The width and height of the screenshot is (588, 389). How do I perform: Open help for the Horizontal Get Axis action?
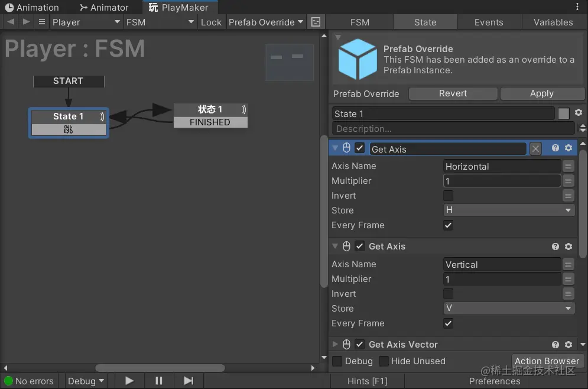pos(555,148)
